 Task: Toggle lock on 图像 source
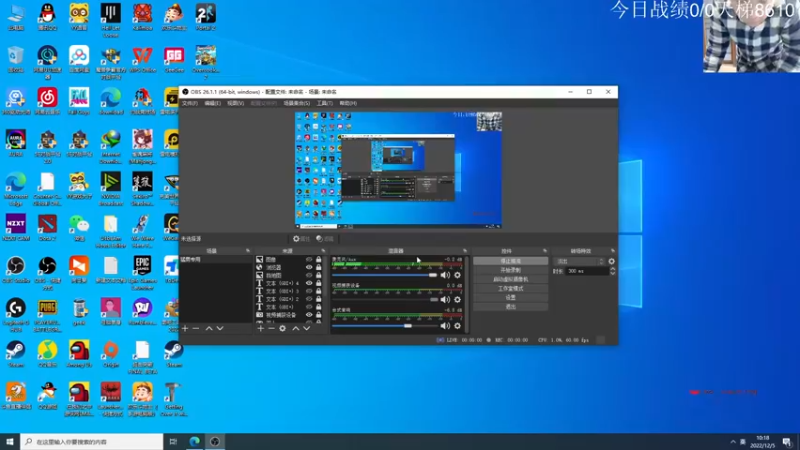(318, 260)
